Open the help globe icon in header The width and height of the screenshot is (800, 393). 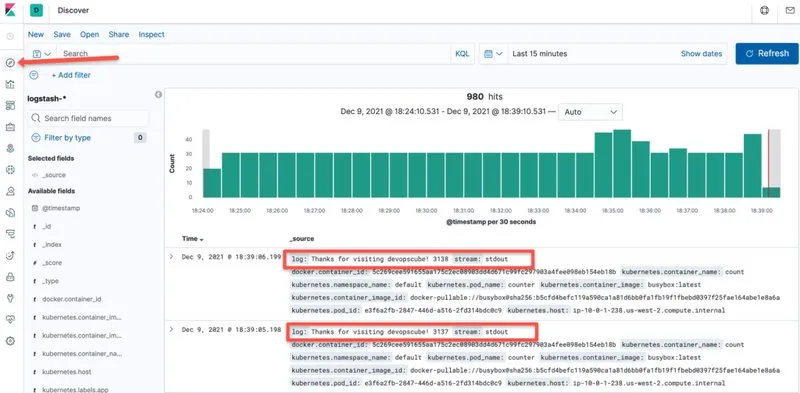(x=764, y=10)
